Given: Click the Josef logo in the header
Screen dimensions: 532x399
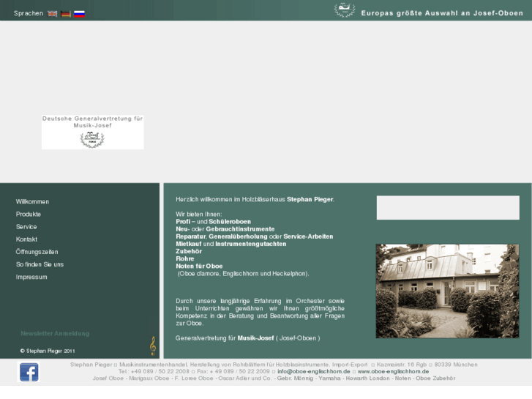Looking at the screenshot, I should click(x=345, y=10).
